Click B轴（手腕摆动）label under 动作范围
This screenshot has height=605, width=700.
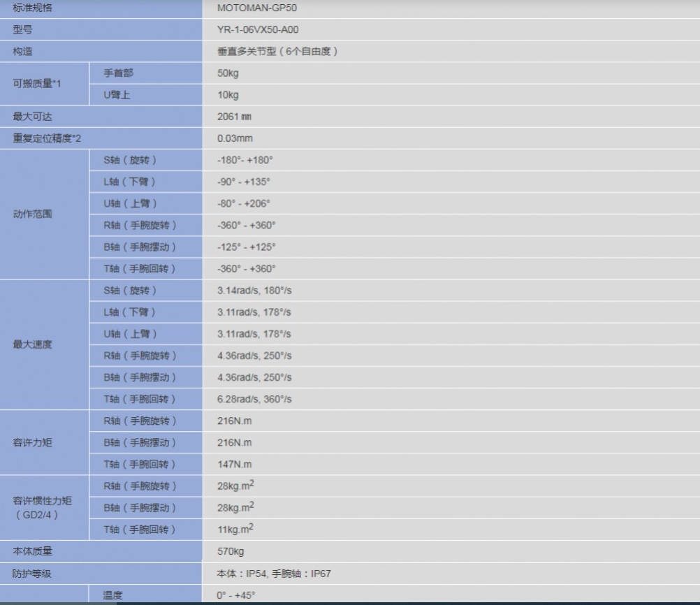coord(140,247)
